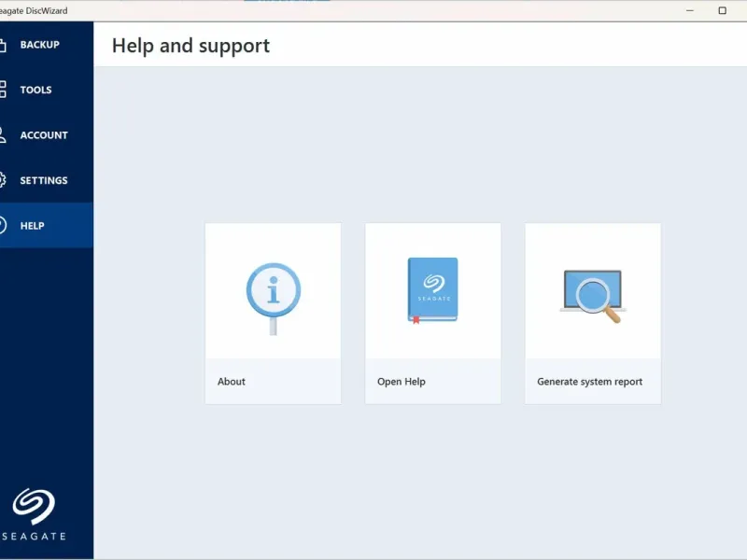Go to the Account section
The height and width of the screenshot is (560, 747).
[46, 134]
